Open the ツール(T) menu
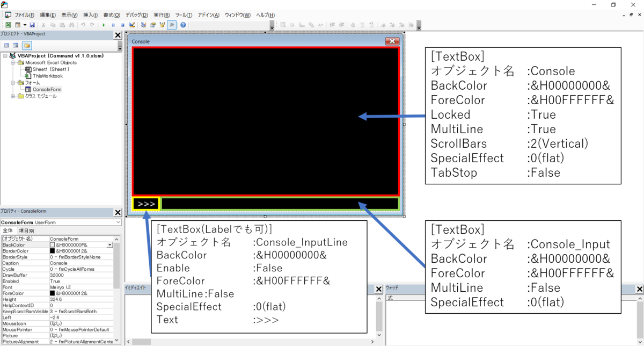 [x=184, y=15]
